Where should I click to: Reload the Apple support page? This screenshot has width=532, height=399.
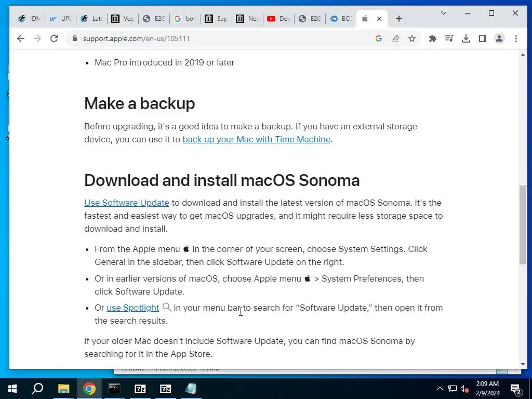pyautogui.click(x=54, y=38)
